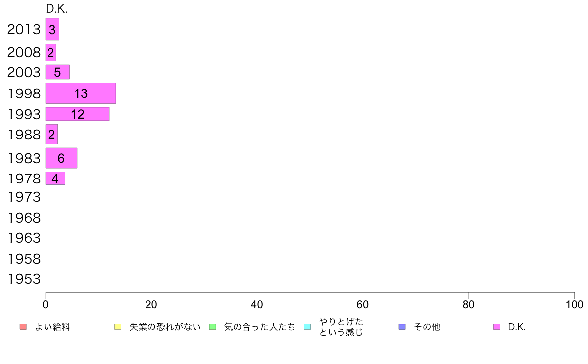Screen dimensions: 588x364
Task: Click the yellow 失業の恐れがない legend swatch
Action: coord(118,327)
